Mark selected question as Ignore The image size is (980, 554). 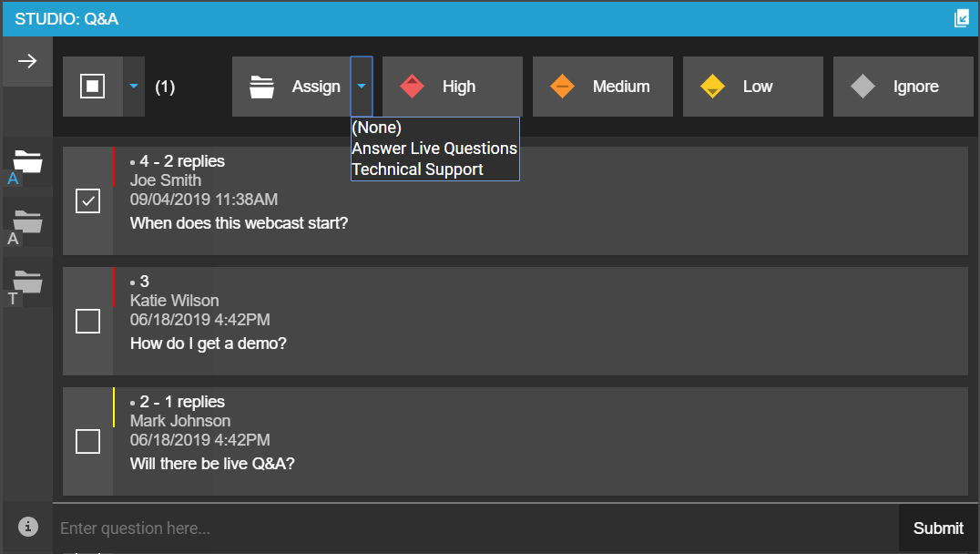(903, 87)
